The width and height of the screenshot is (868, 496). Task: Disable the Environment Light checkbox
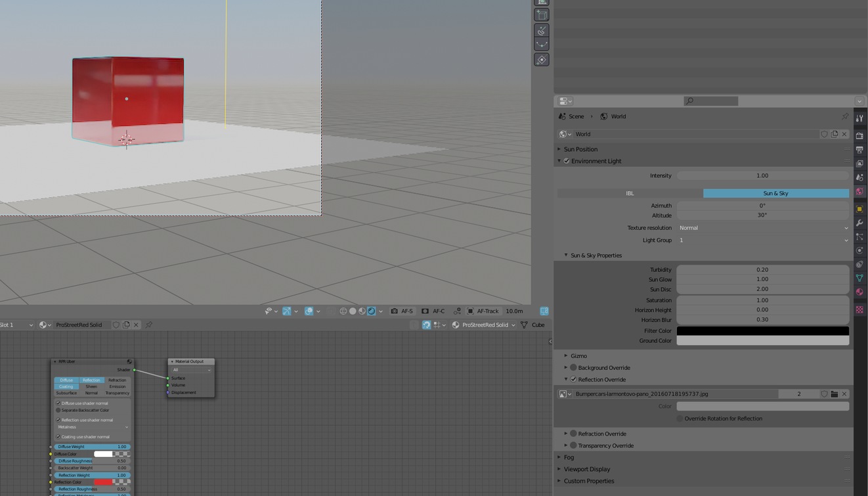[567, 161]
